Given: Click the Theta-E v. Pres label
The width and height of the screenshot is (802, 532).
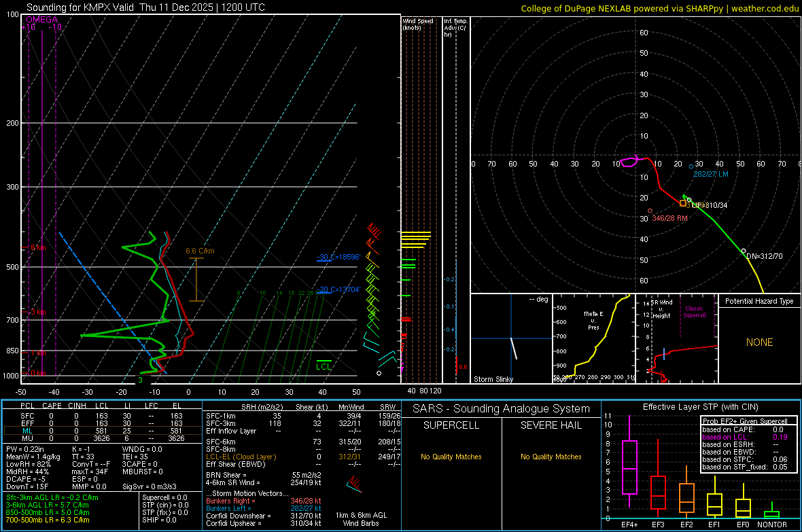Looking at the screenshot, I should [593, 320].
